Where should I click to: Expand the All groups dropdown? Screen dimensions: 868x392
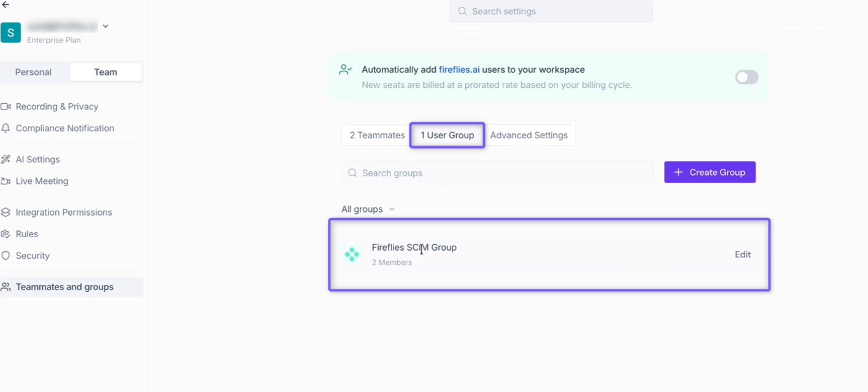click(368, 209)
